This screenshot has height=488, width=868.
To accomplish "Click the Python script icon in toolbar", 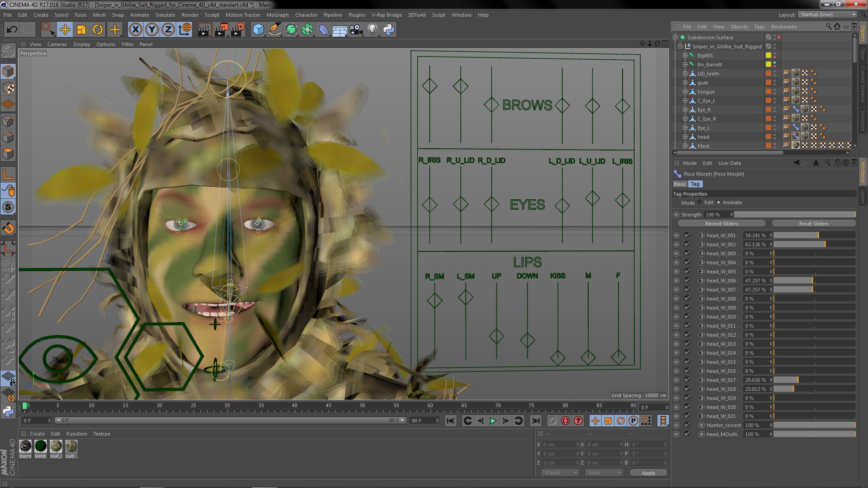I will pos(389,30).
